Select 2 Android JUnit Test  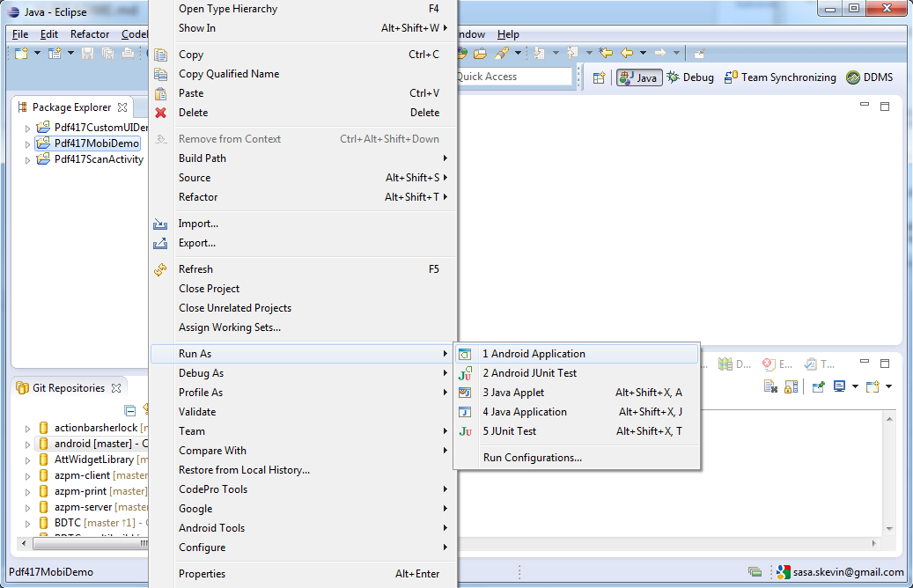pos(577,373)
